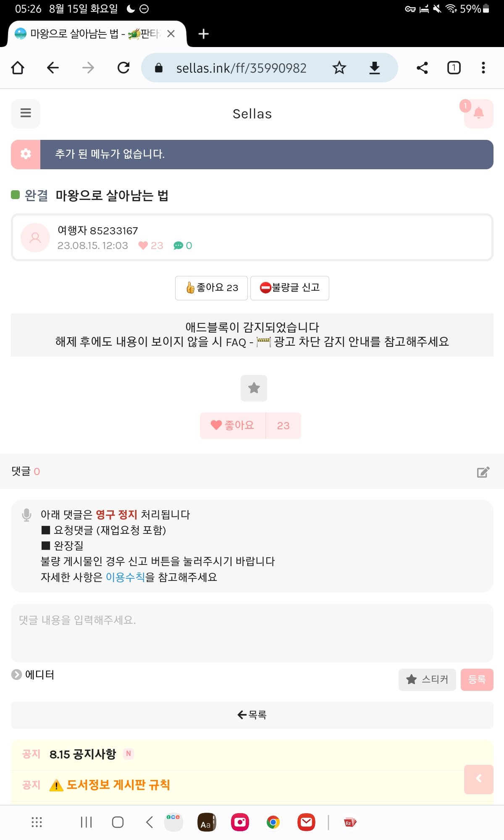Expand the 에디터 editor option
This screenshot has width=504, height=840.
(33, 675)
